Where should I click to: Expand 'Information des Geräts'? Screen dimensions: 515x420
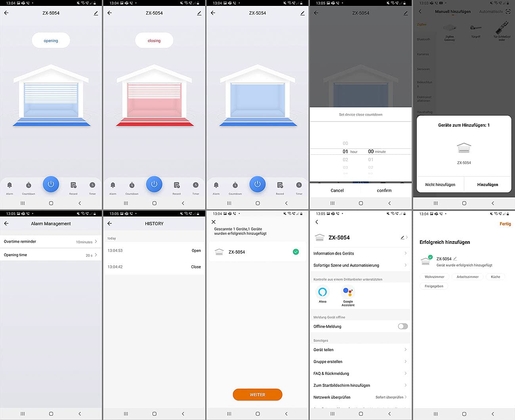pyautogui.click(x=360, y=253)
